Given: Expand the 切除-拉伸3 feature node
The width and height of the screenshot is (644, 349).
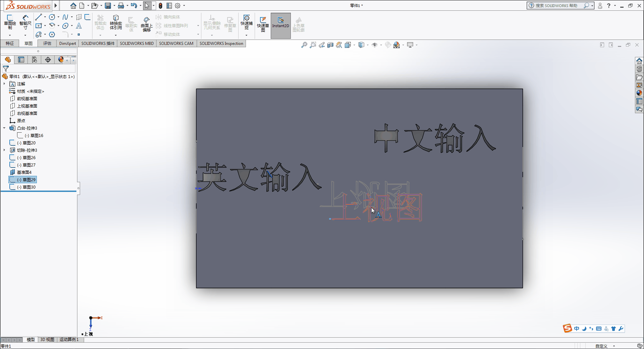Looking at the screenshot, I should coord(4,150).
